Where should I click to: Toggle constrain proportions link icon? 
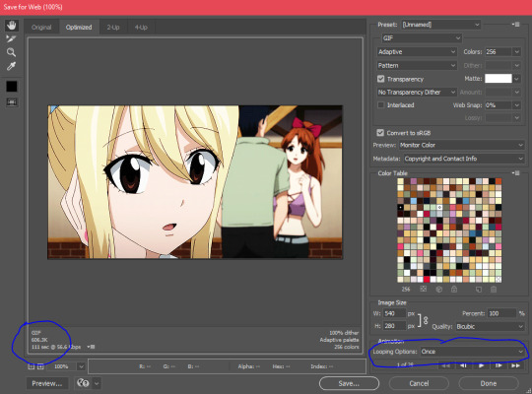pyautogui.click(x=426, y=320)
